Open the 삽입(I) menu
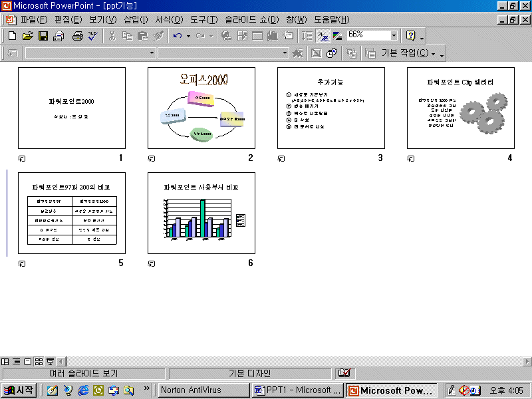The image size is (532, 399). [136, 20]
